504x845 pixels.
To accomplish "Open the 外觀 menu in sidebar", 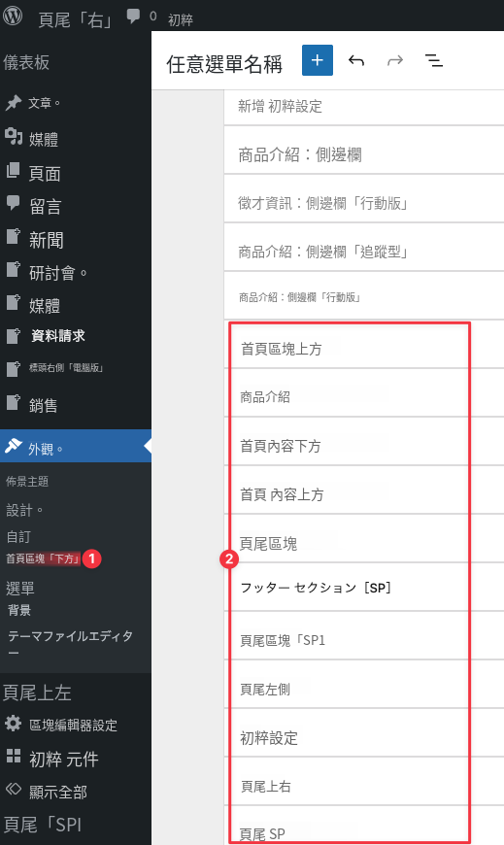I will pos(76,447).
